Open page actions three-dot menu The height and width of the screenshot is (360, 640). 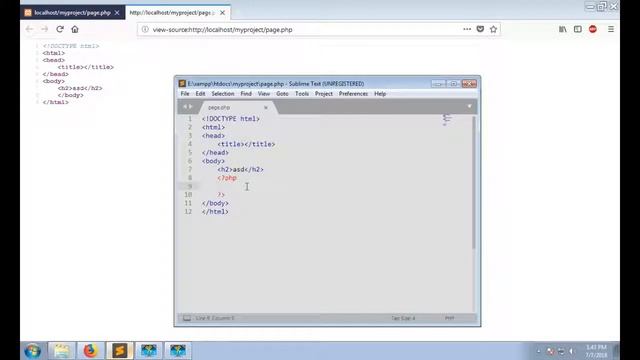(x=467, y=29)
